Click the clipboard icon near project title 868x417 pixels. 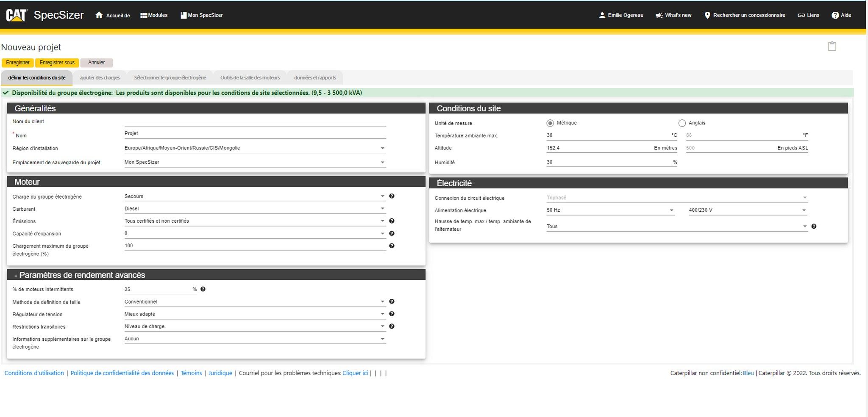(832, 46)
